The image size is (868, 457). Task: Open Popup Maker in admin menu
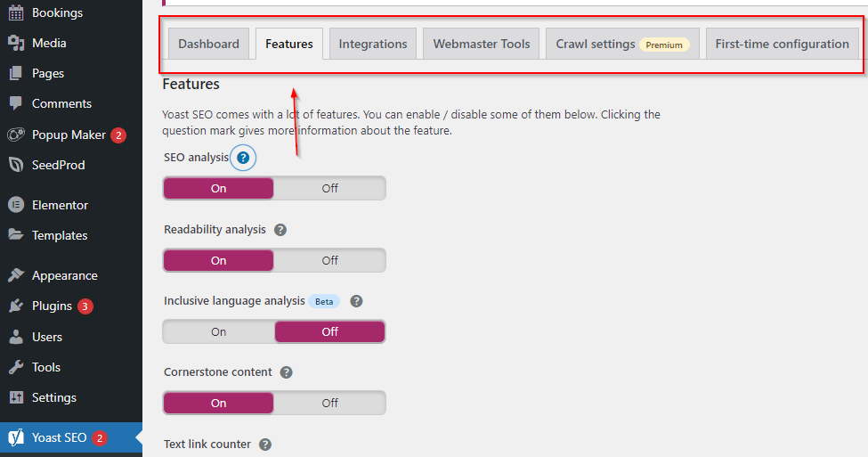(x=67, y=135)
